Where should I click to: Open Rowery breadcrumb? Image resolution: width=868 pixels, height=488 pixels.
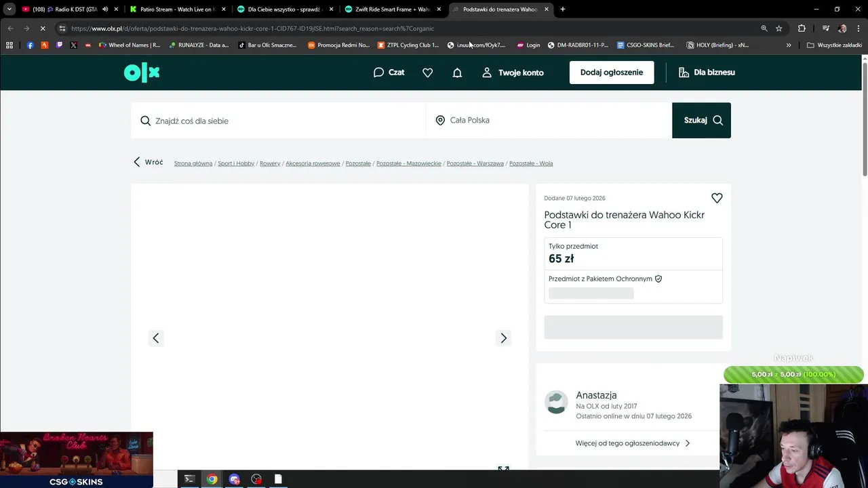(270, 163)
